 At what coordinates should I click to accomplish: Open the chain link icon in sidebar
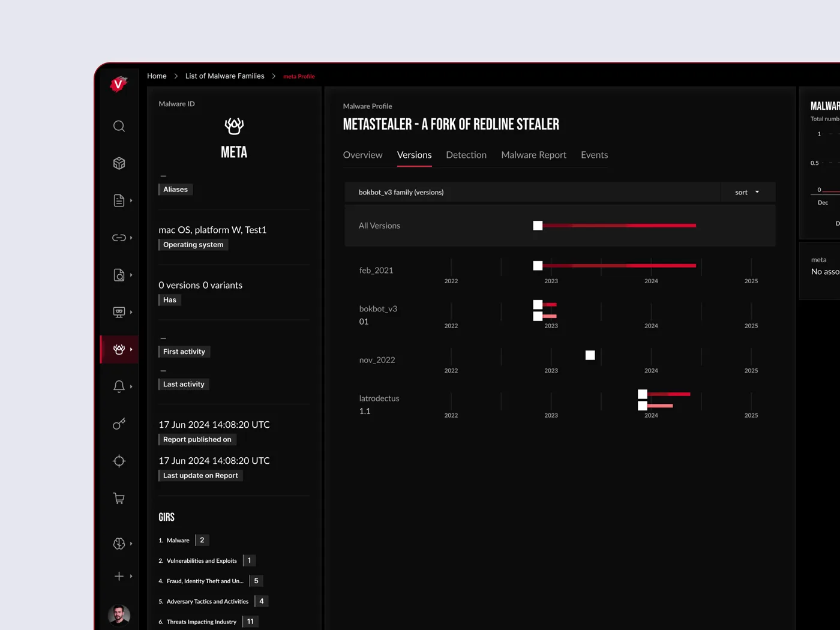tap(119, 238)
